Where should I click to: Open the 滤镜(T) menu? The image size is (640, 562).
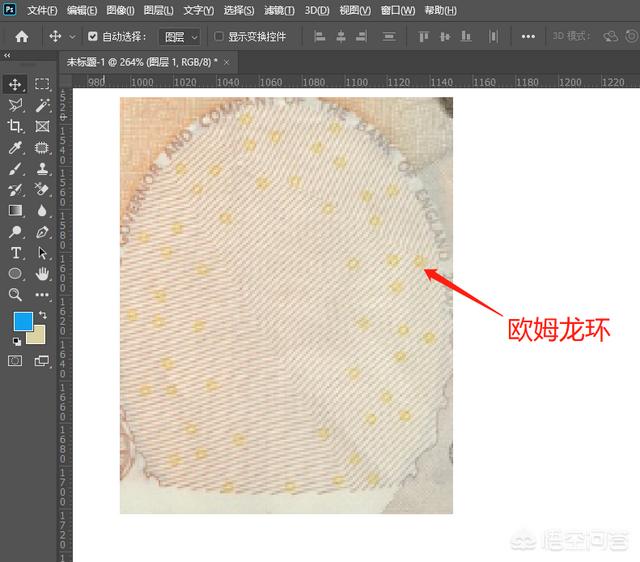[279, 10]
